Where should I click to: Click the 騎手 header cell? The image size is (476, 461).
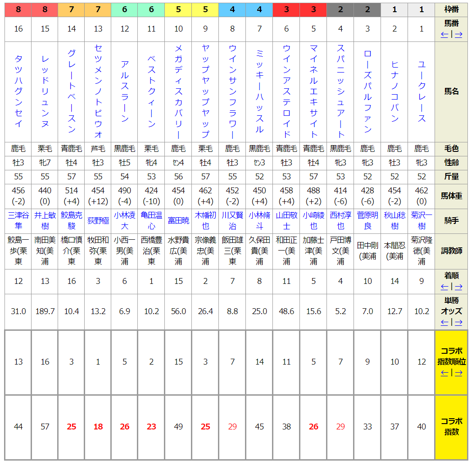(451, 221)
